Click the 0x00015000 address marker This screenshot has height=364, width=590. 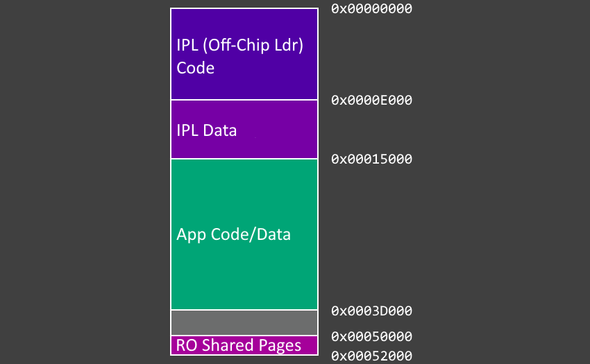tap(371, 159)
